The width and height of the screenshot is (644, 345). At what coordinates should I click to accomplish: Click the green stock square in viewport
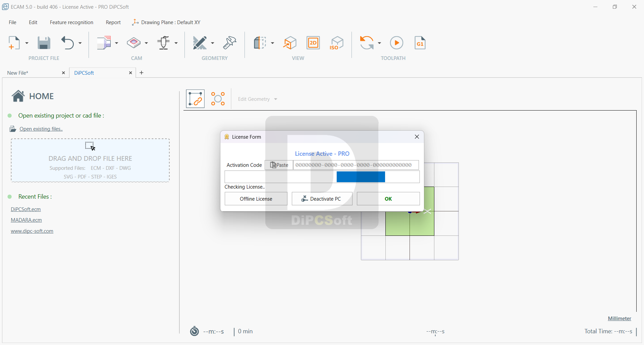point(410,223)
